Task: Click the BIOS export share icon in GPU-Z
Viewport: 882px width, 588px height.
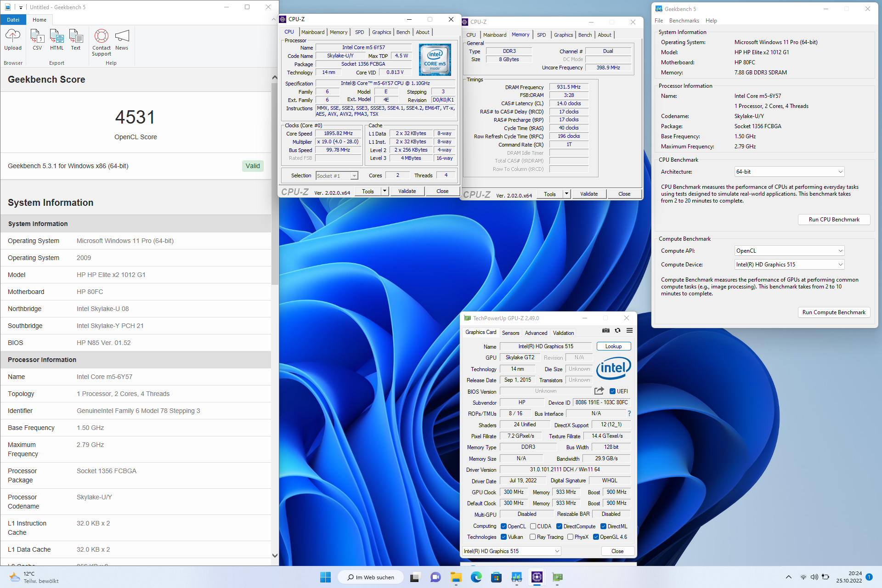Action: [599, 391]
